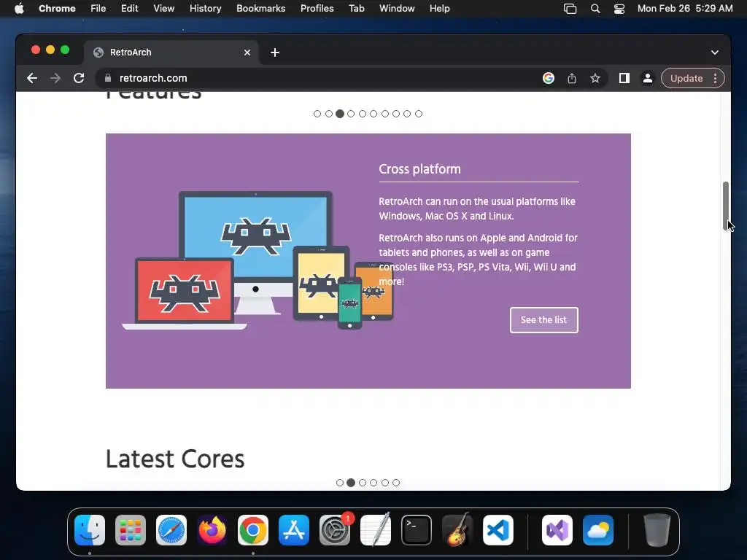This screenshot has width=747, height=560.
Task: Open the date and time in menu bar
Action: 685,9
